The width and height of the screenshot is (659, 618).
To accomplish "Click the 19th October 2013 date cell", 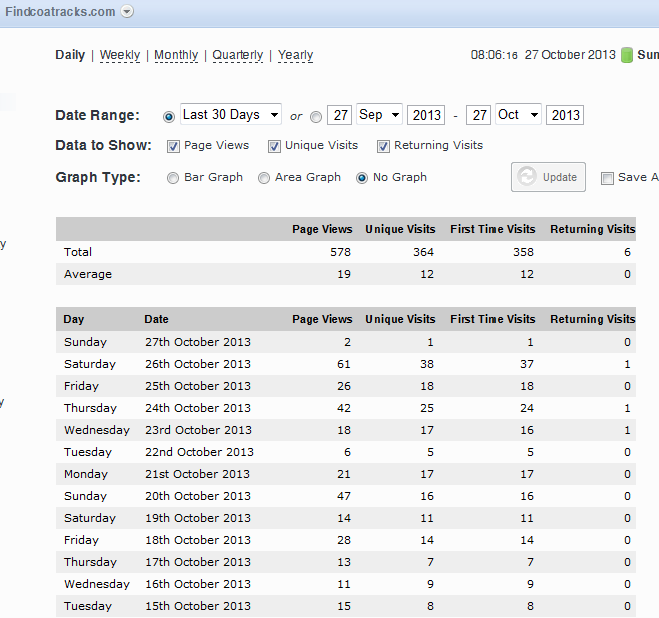I will tap(198, 518).
